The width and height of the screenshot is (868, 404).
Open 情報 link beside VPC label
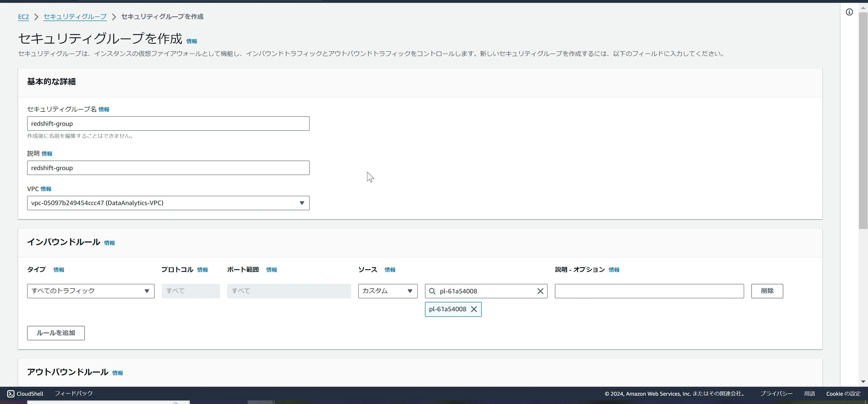(x=46, y=189)
